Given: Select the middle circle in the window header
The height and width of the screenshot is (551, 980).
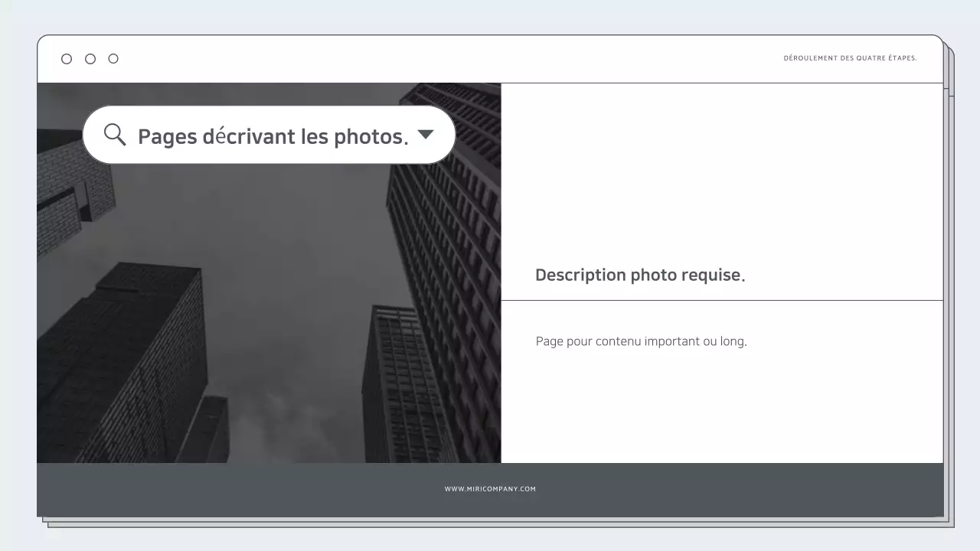Looking at the screenshot, I should [x=90, y=58].
